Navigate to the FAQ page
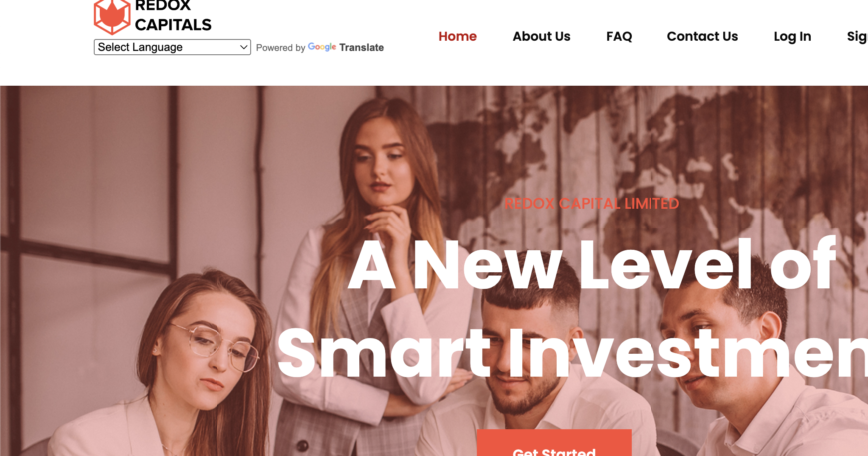The image size is (868, 456). point(619,37)
